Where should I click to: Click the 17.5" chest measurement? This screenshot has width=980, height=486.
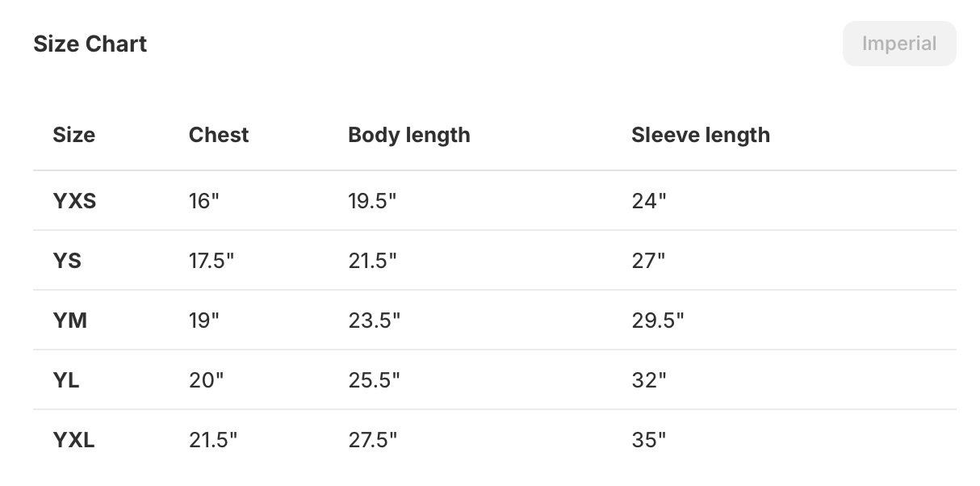(x=212, y=261)
